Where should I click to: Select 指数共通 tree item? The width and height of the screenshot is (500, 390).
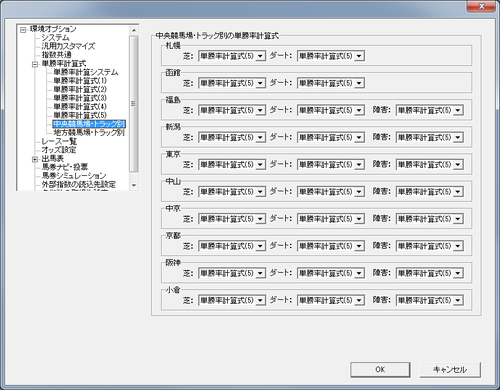tap(56, 55)
